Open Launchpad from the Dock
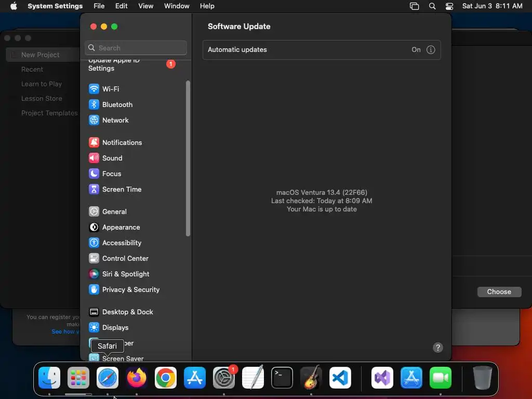 [x=78, y=378]
